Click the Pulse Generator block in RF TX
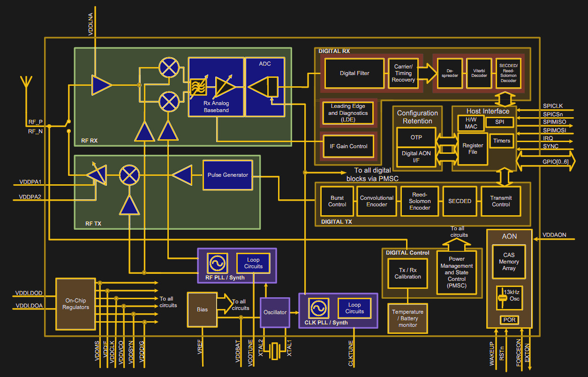This screenshot has width=588, height=377. (228, 175)
